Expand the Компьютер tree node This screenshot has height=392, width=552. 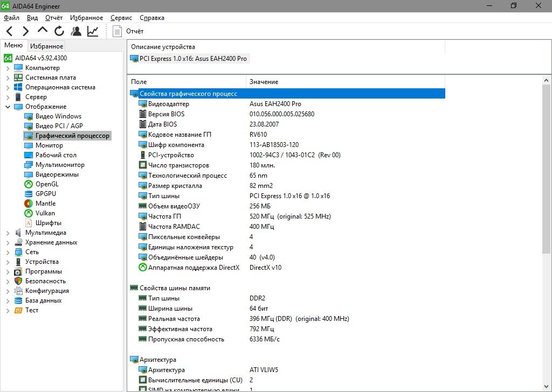tap(8, 68)
